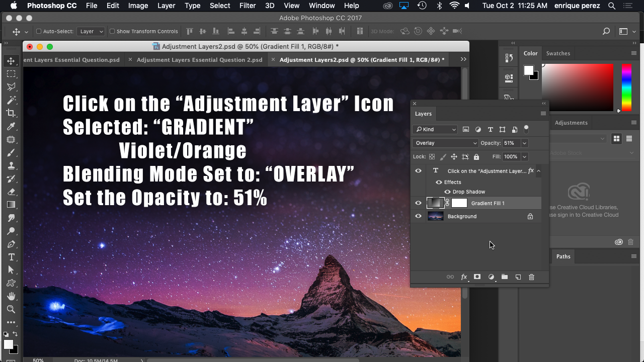The width and height of the screenshot is (644, 362).
Task: Add a layer mask from Layers panel
Action: [x=477, y=277]
